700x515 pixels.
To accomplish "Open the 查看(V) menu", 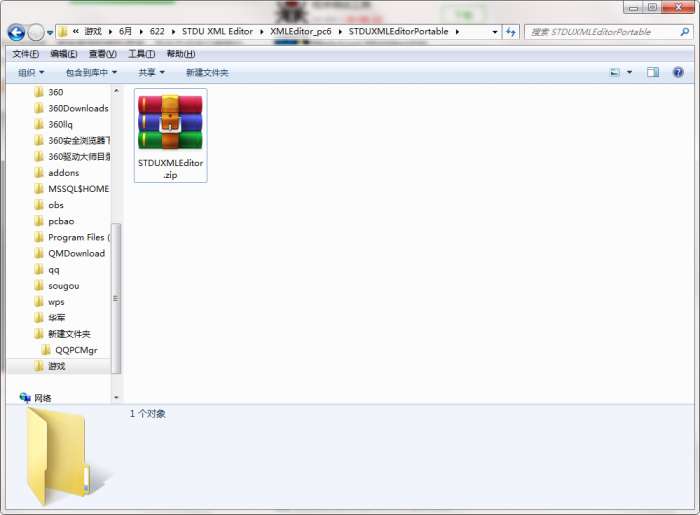I will (103, 54).
